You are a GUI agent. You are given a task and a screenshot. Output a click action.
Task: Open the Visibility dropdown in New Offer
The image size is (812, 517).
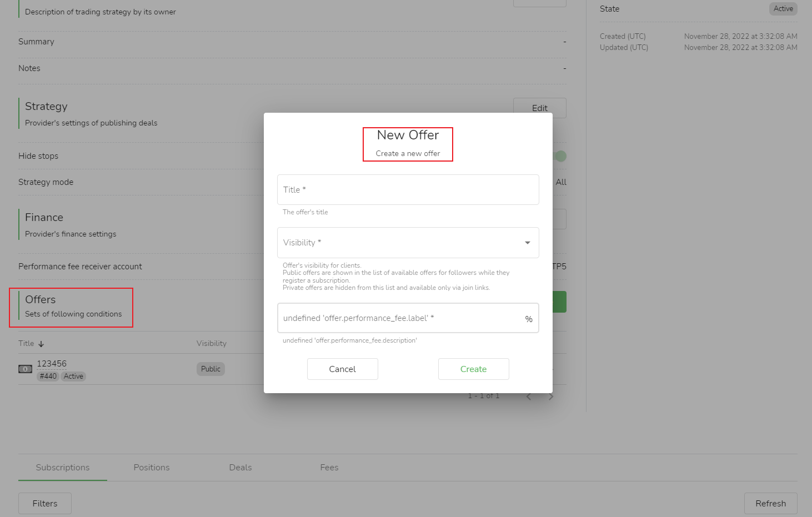[x=400, y=243]
